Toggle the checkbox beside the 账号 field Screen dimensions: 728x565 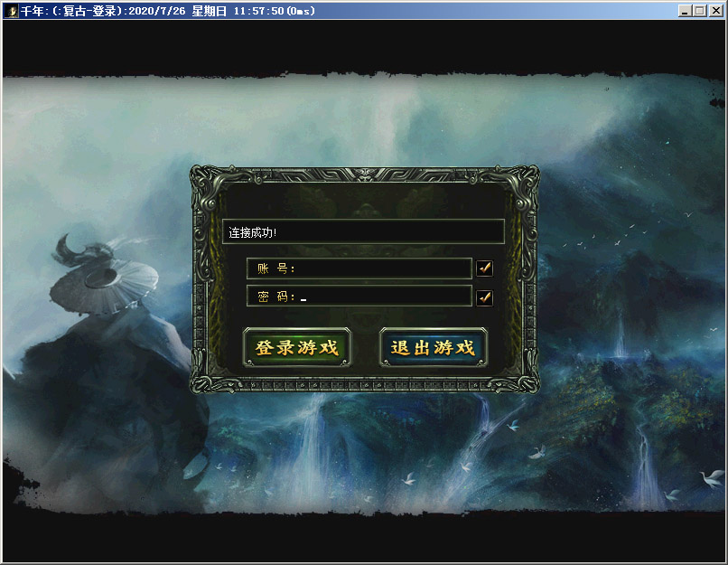[x=484, y=268]
